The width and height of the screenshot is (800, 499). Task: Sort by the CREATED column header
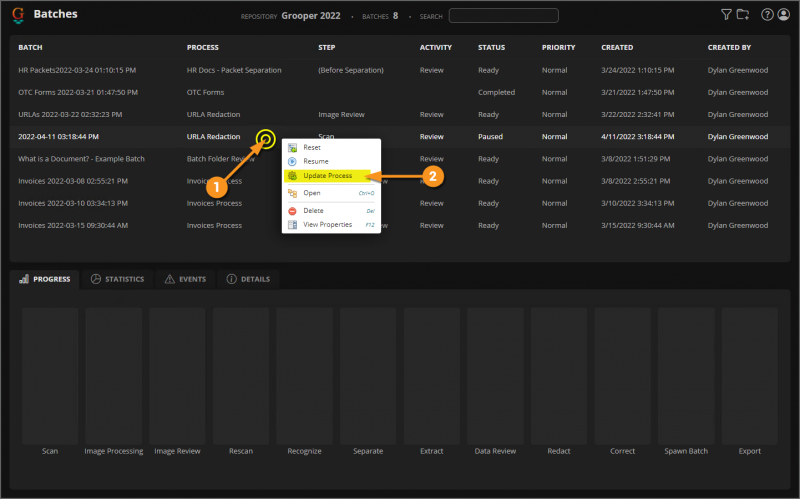point(617,47)
